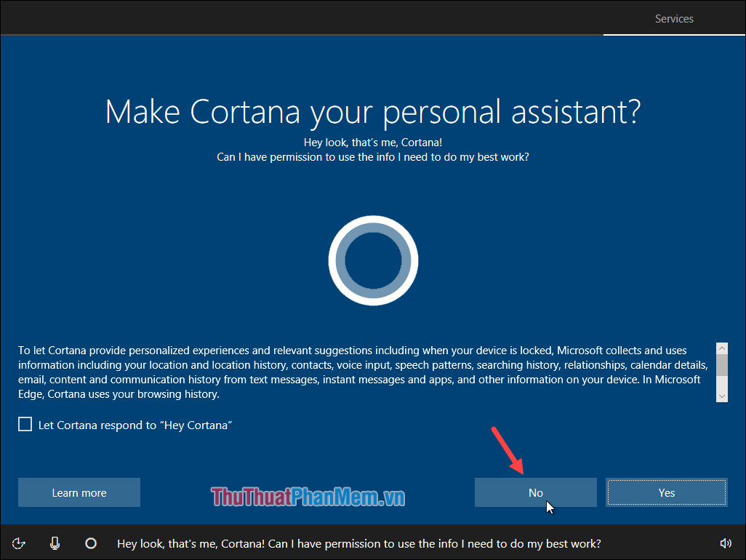The image size is (746, 560).
Task: Select the Ease of Access icon
Action: click(18, 543)
